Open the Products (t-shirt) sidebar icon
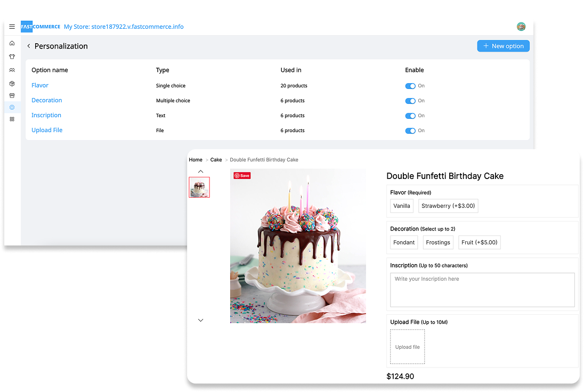This screenshot has width=584, height=392. (12, 56)
